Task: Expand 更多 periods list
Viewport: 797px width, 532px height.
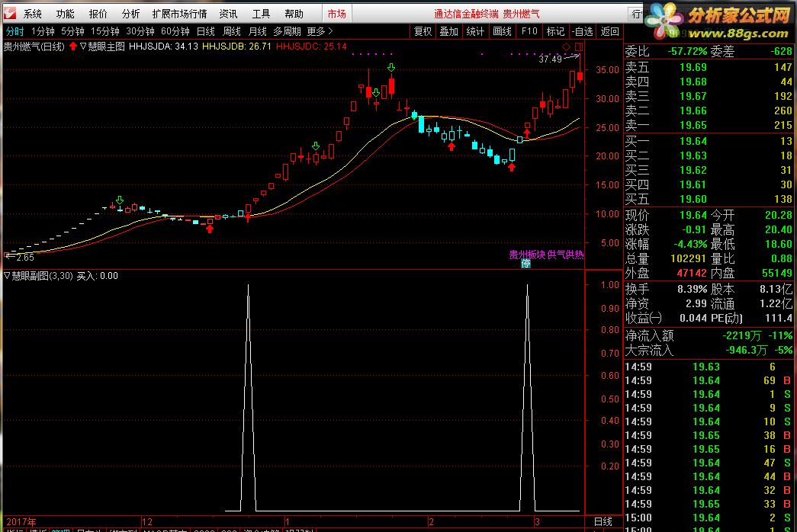Action: pyautogui.click(x=320, y=31)
